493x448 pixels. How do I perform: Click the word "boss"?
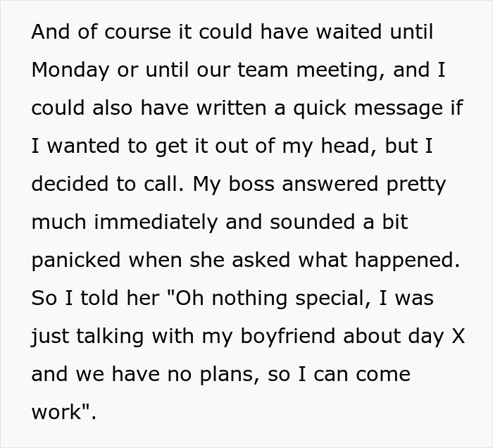(x=243, y=184)
